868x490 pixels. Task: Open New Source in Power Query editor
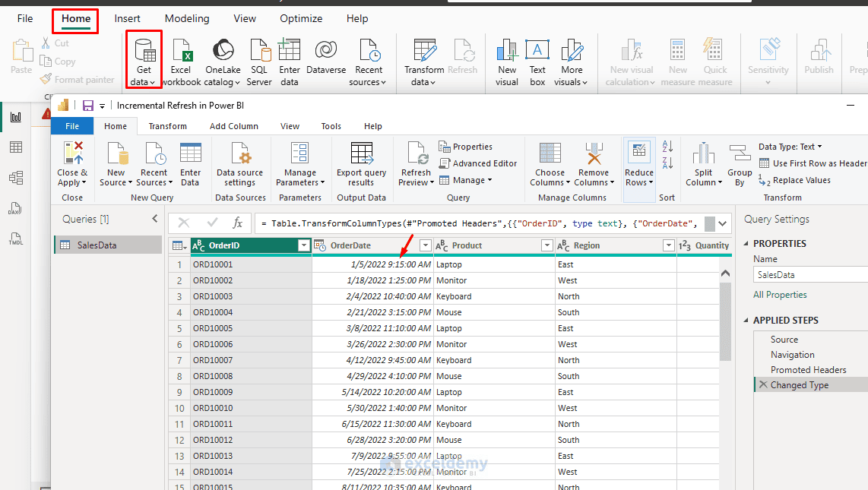coord(116,164)
